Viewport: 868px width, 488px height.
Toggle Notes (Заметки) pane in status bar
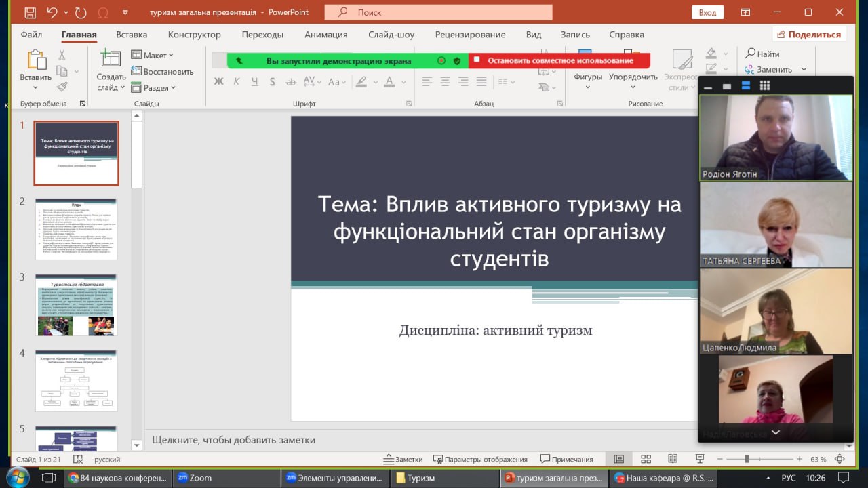(403, 459)
